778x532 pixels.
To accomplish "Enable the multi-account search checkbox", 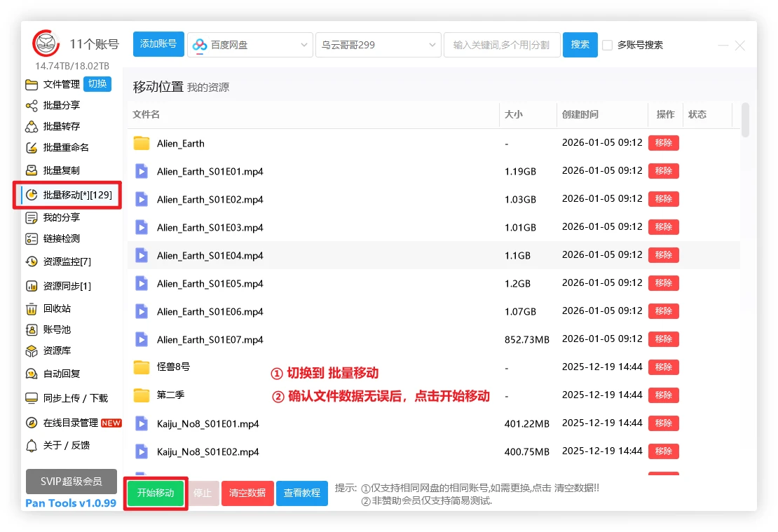I will (x=607, y=45).
